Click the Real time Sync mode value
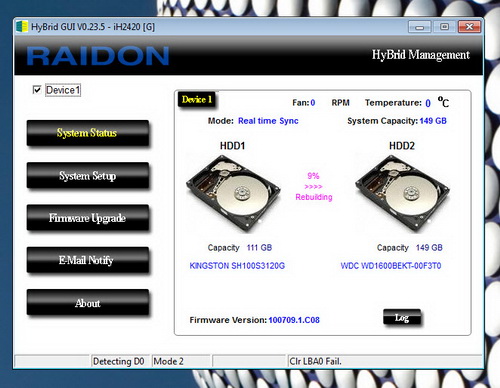The width and height of the screenshot is (500, 388). tap(268, 121)
